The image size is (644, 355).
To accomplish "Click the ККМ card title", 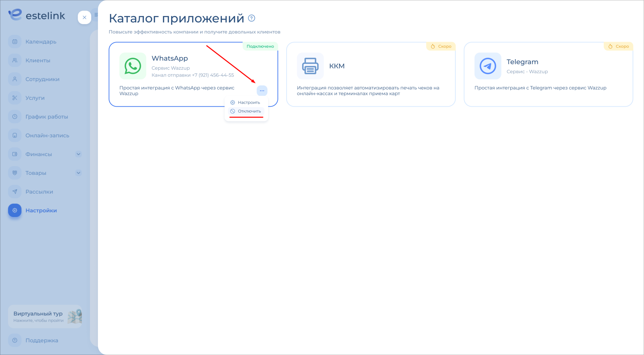I will click(x=337, y=66).
